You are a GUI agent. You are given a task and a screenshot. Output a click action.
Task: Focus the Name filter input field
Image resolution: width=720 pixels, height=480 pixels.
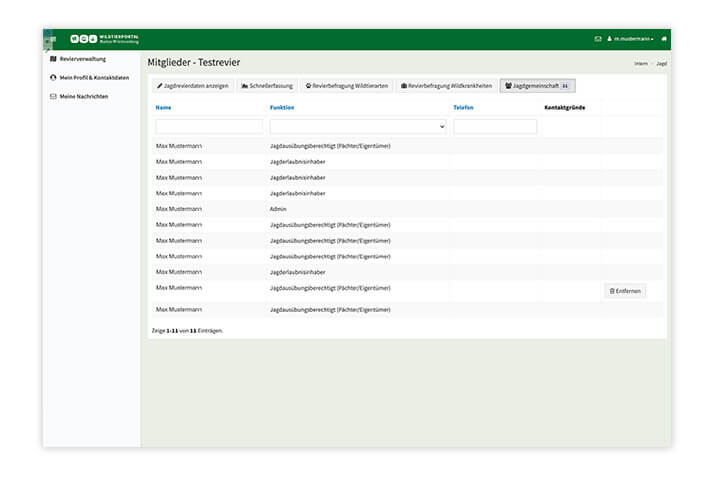click(209, 126)
